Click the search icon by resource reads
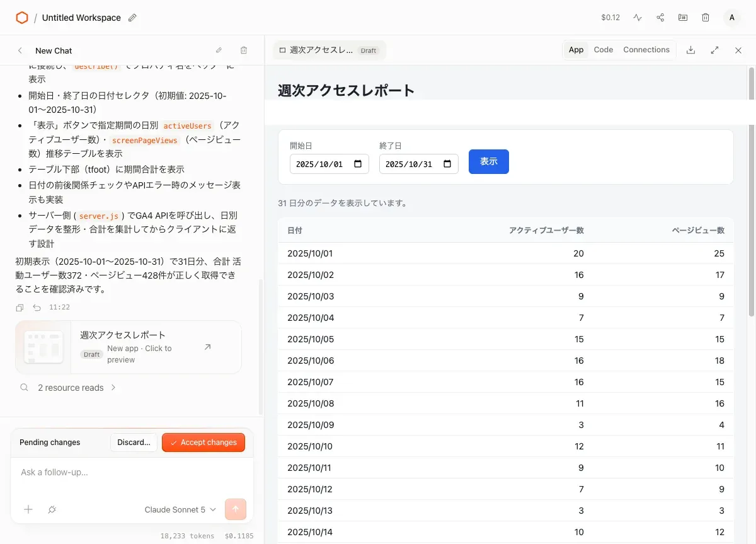Viewport: 756px width, 544px height. tap(24, 388)
